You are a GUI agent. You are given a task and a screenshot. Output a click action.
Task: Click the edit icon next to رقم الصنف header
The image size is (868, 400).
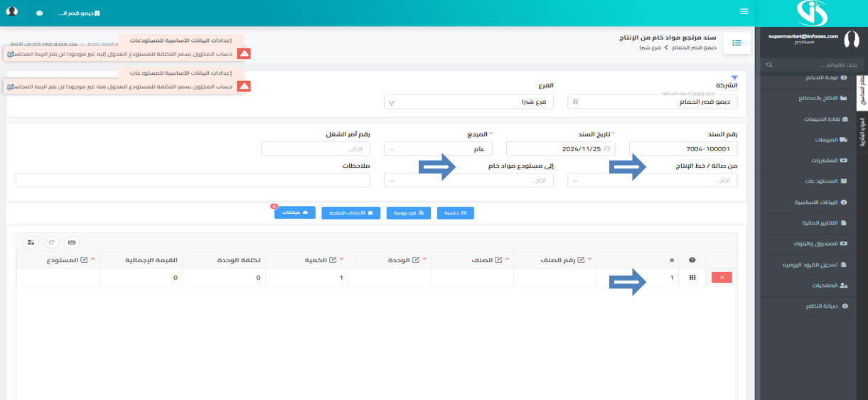click(x=582, y=260)
